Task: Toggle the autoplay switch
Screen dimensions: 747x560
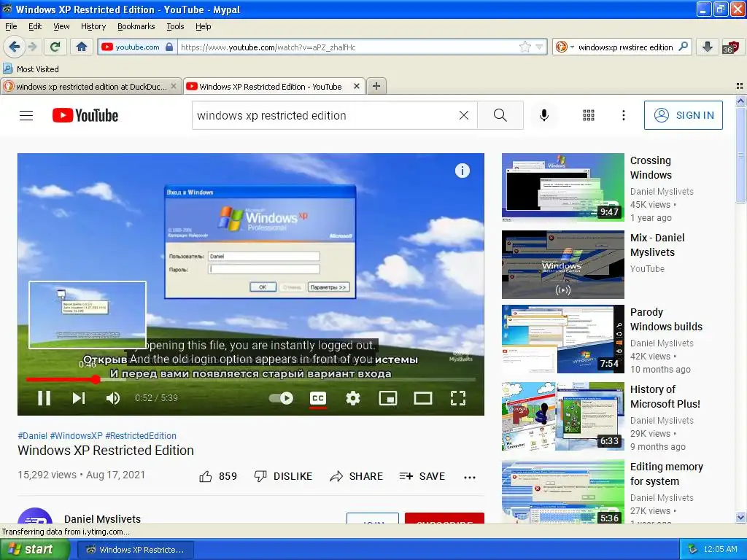Action: (281, 398)
